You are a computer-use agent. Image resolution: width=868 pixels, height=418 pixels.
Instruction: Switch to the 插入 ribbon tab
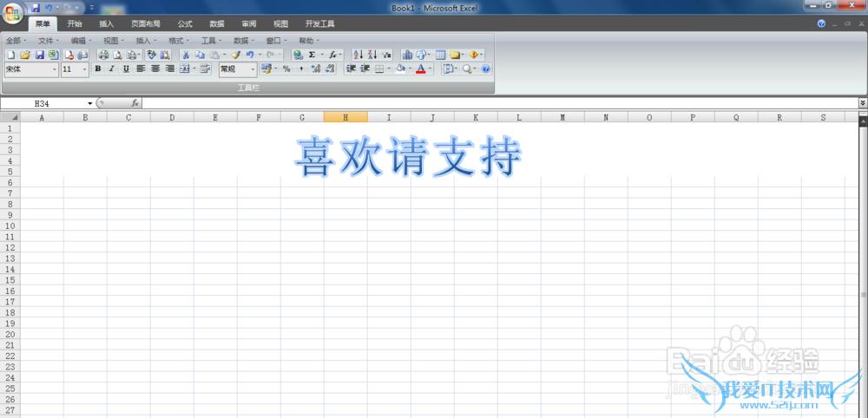pyautogui.click(x=106, y=23)
